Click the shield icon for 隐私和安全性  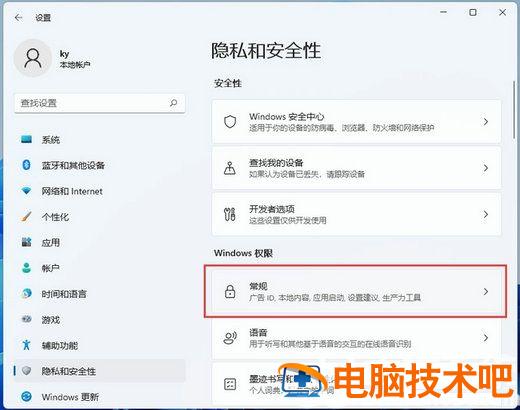(26, 371)
